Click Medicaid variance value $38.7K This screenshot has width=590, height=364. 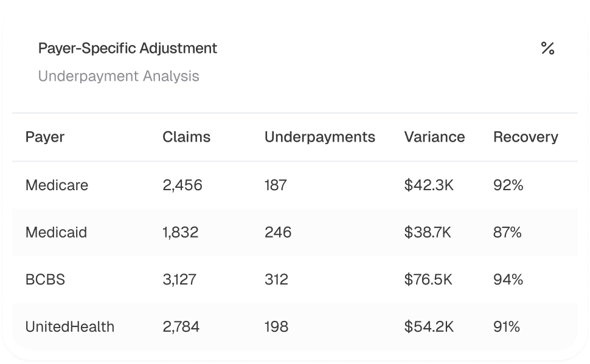pos(428,232)
